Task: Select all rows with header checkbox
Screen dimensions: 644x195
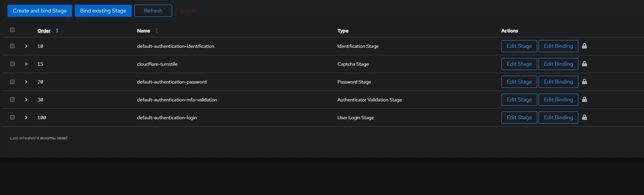Action: [12, 30]
